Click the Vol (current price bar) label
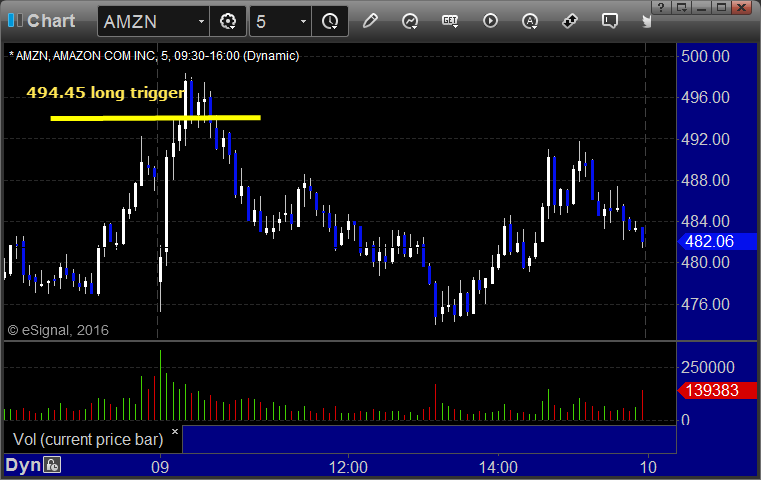 click(x=88, y=439)
